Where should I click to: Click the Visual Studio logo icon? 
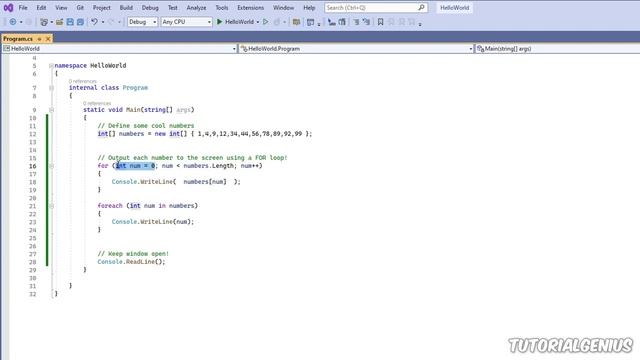(x=8, y=7)
